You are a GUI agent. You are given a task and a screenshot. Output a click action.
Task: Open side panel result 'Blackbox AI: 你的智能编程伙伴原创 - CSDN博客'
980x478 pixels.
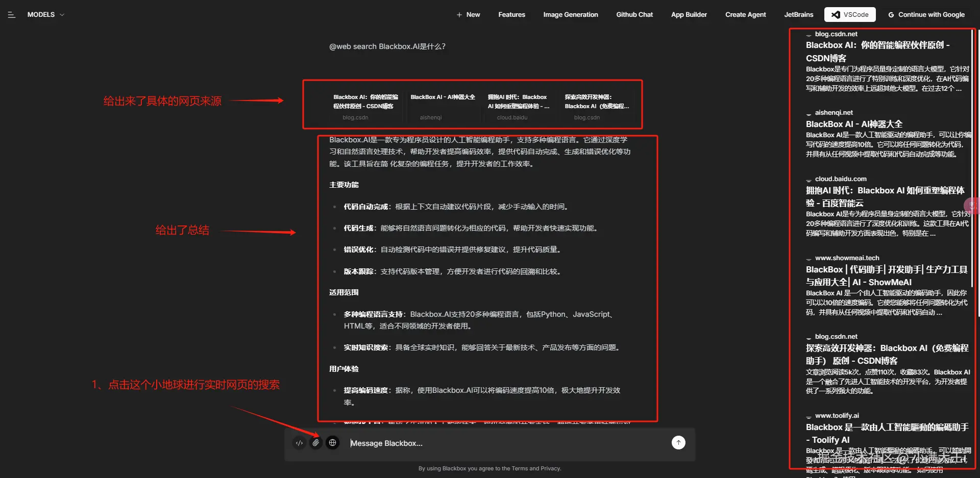(877, 52)
